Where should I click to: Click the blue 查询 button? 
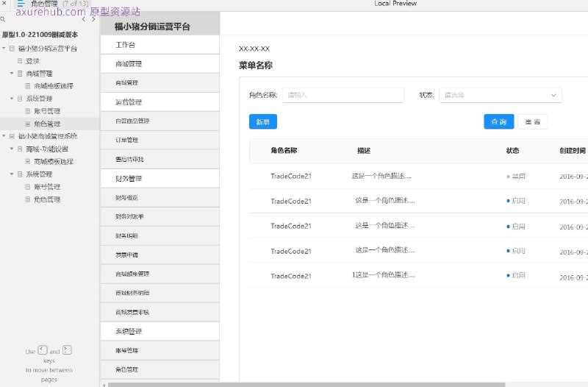pos(499,121)
